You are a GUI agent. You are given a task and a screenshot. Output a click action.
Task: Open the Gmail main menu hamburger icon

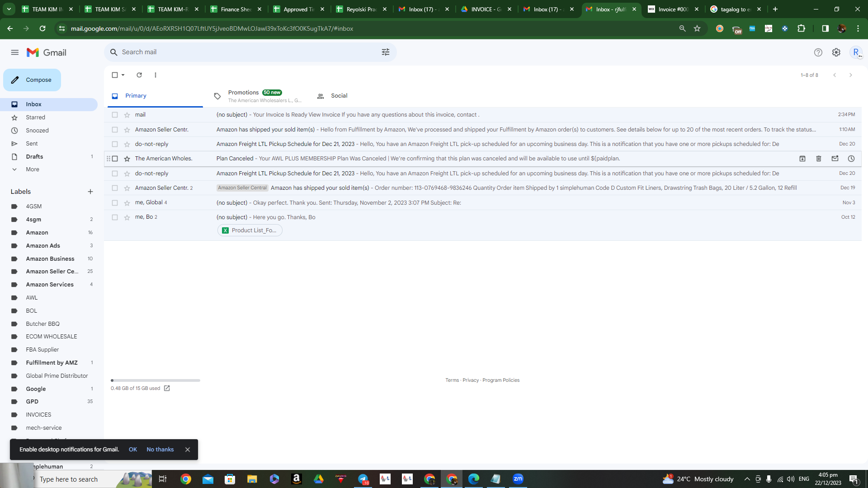(15, 52)
